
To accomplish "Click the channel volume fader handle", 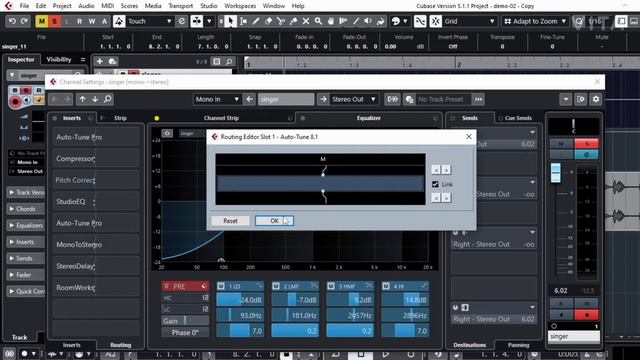I will point(556,173).
